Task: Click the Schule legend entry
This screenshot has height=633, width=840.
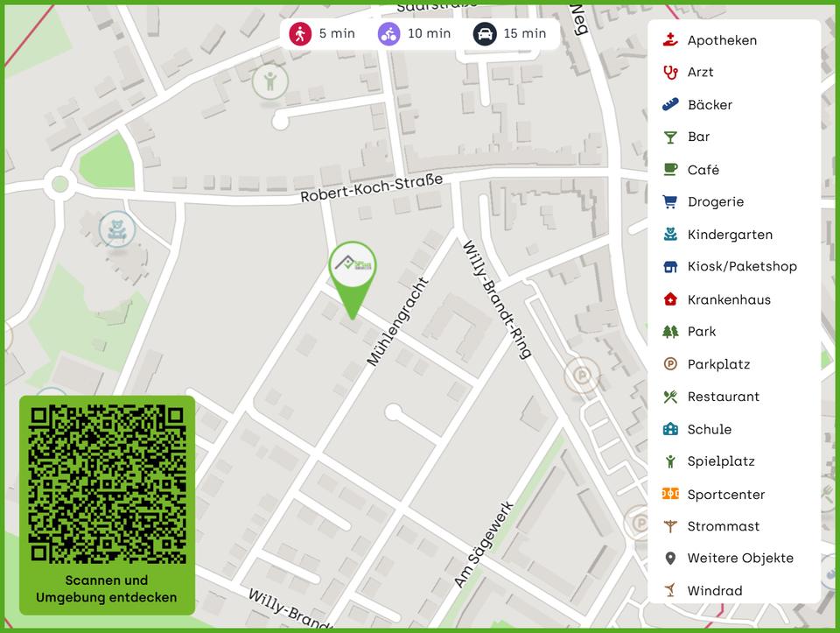Action: [x=709, y=430]
